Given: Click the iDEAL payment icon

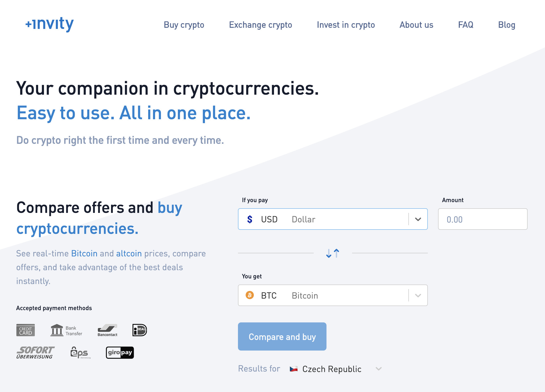Looking at the screenshot, I should coord(139,330).
